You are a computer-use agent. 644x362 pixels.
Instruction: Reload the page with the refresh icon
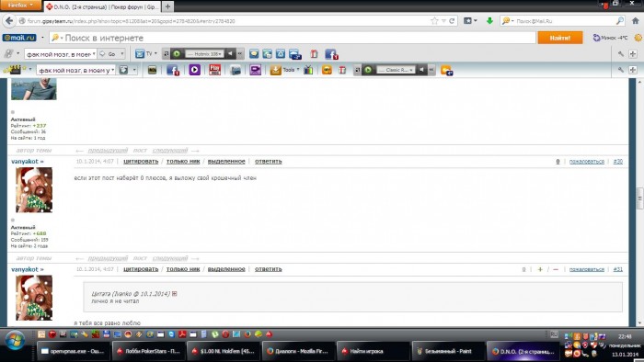[x=452, y=21]
